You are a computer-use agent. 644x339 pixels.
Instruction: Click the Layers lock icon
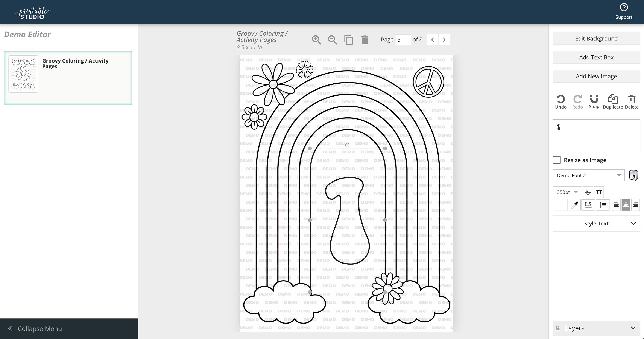point(557,328)
